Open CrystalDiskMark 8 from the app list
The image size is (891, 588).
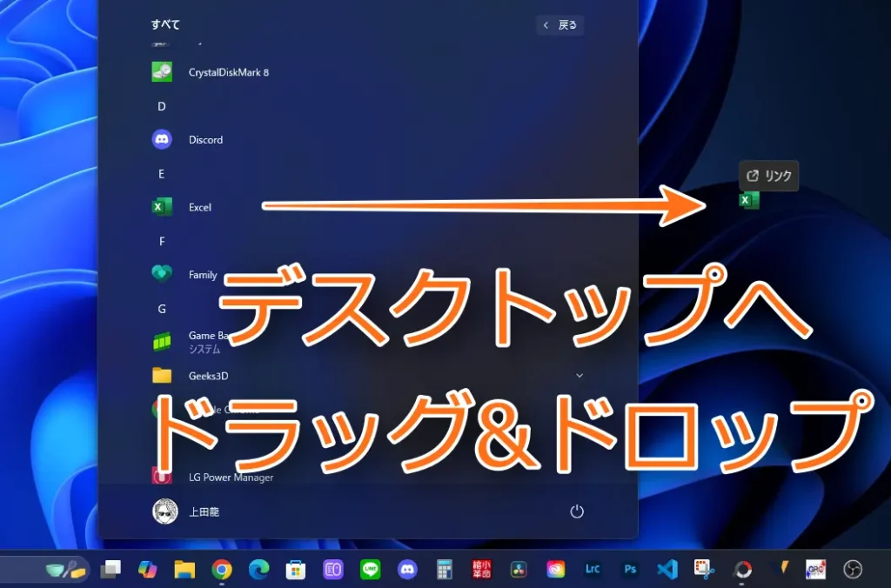[211, 72]
